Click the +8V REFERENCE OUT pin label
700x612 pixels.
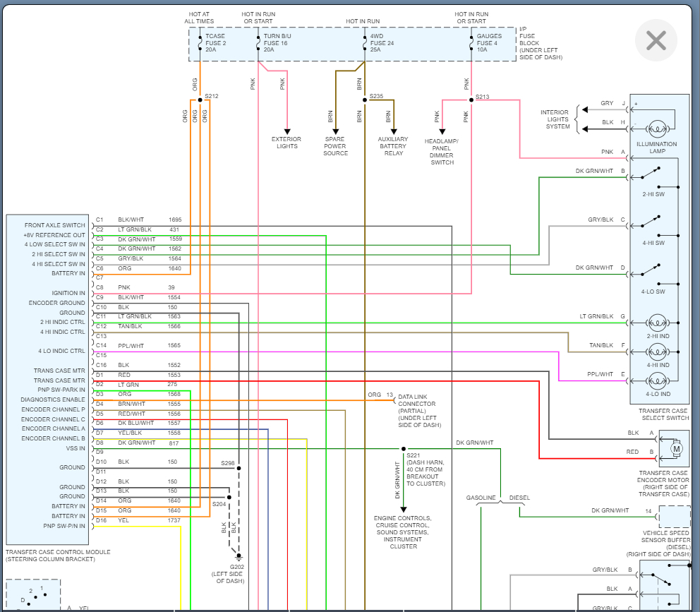[x=54, y=235]
